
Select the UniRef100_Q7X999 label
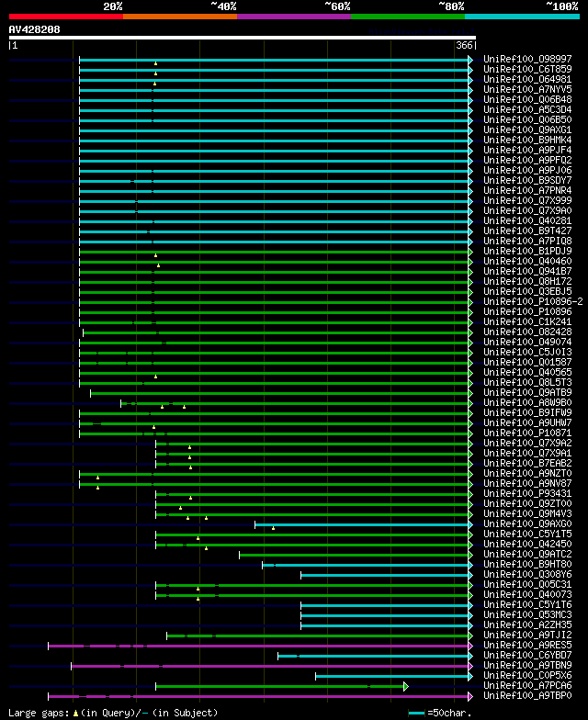(x=527, y=200)
